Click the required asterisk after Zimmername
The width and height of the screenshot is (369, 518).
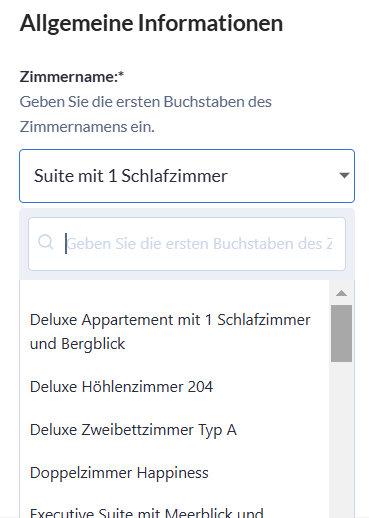121,74
